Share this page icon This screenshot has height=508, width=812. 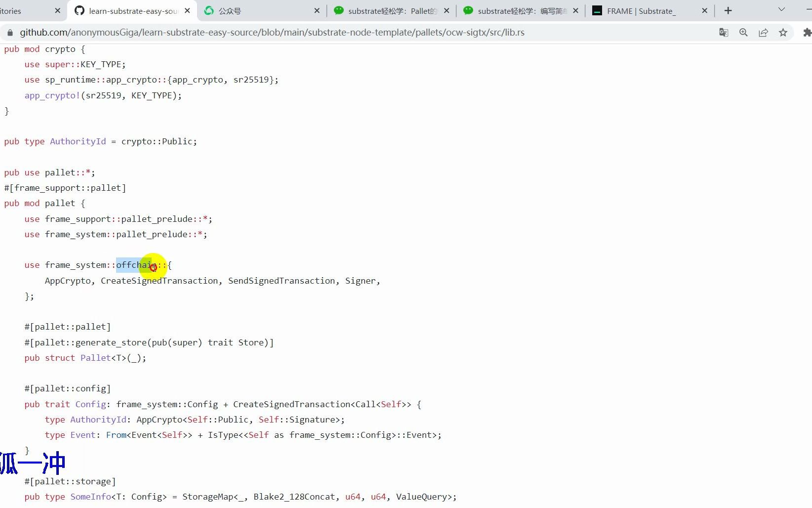[x=763, y=33]
